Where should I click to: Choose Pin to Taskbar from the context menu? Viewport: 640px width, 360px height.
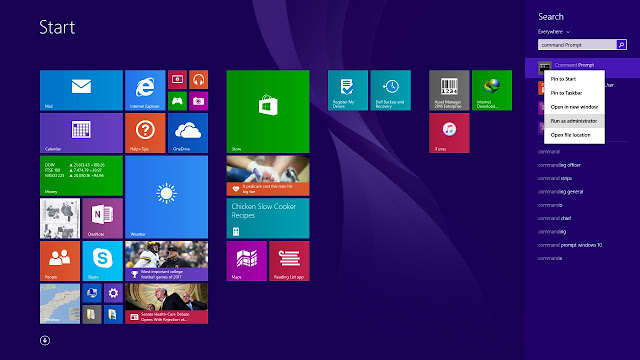[574, 93]
